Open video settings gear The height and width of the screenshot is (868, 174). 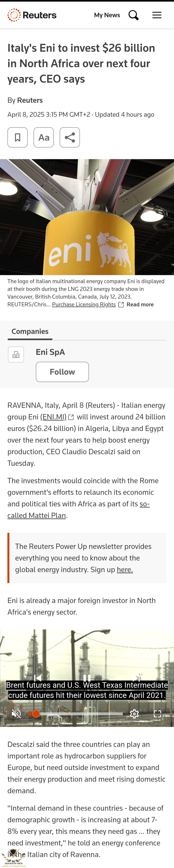click(135, 714)
